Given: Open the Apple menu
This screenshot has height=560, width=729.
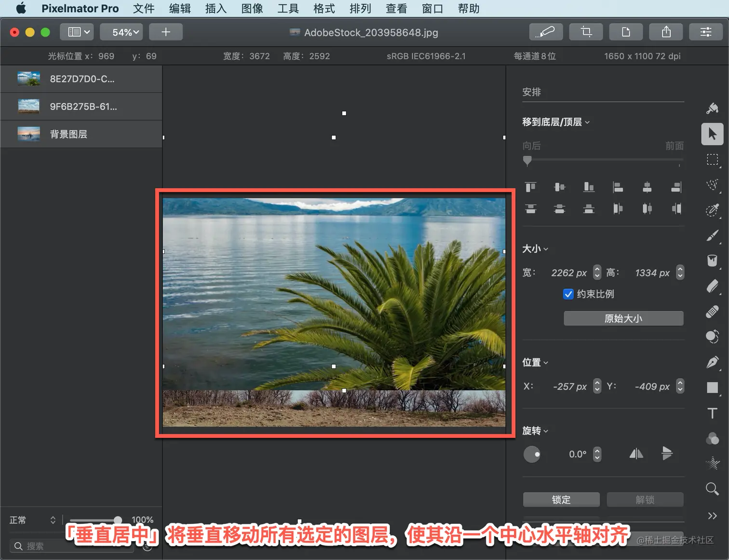Looking at the screenshot, I should coord(21,8).
